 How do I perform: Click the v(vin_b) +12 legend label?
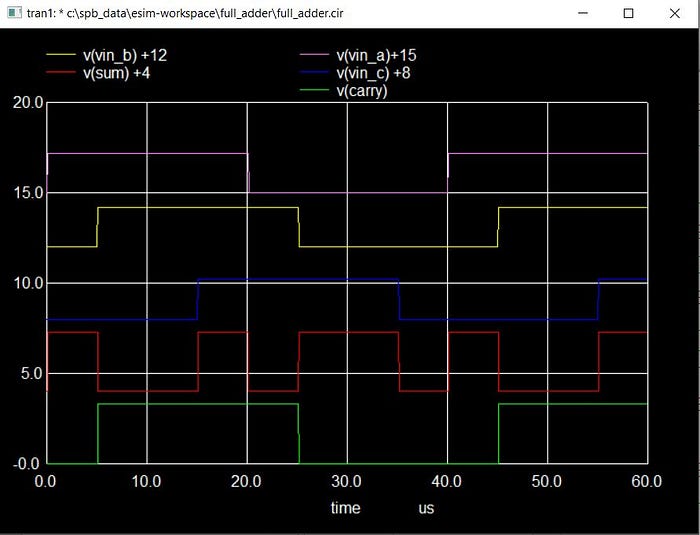click(x=125, y=55)
